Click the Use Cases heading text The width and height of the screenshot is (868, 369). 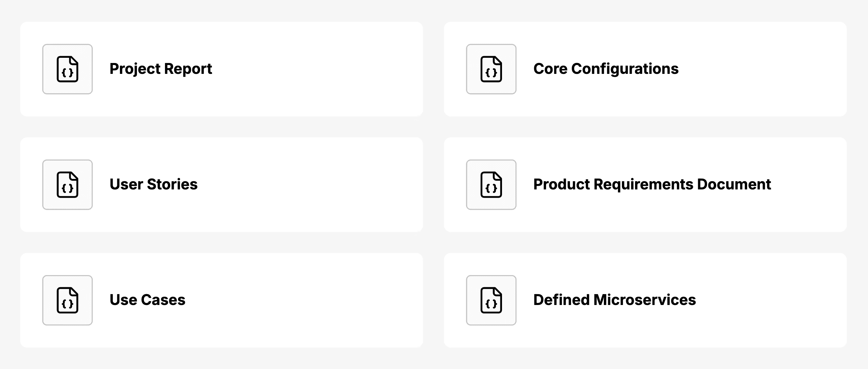tap(147, 300)
